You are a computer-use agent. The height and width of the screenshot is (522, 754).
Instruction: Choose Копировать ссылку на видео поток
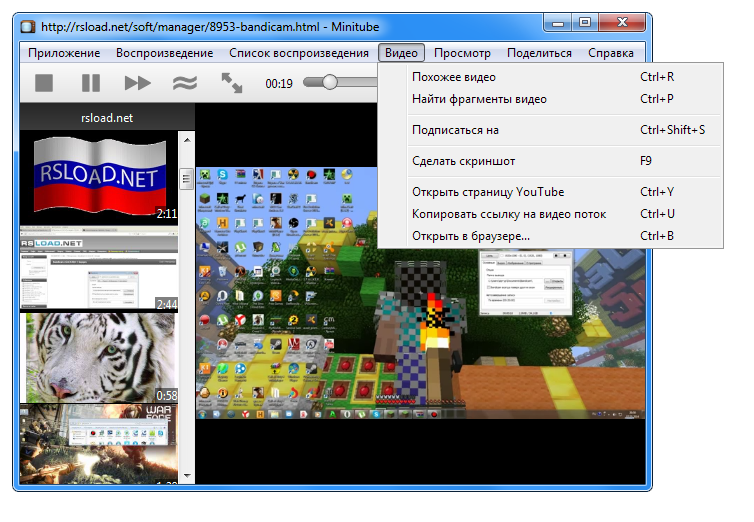click(551, 214)
